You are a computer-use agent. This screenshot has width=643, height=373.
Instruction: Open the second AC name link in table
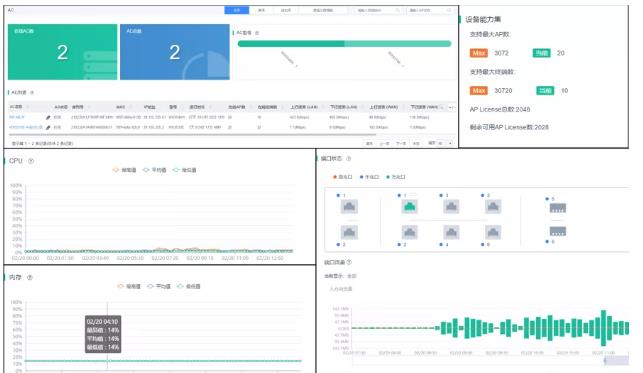point(26,127)
